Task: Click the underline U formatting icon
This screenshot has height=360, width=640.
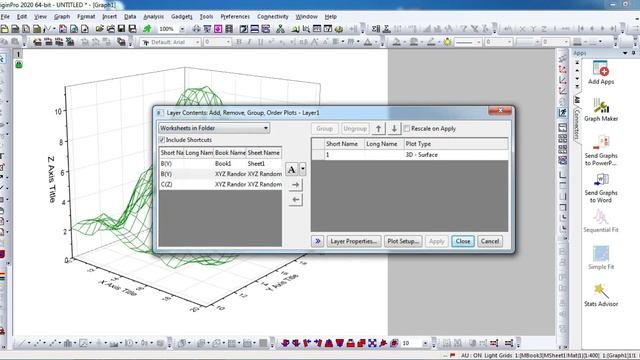Action: tap(260, 42)
